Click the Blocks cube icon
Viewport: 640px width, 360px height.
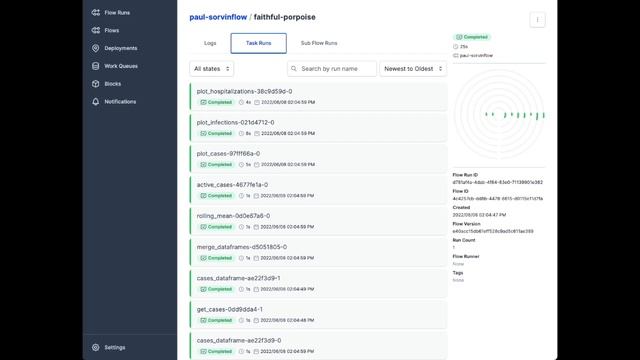click(x=96, y=84)
